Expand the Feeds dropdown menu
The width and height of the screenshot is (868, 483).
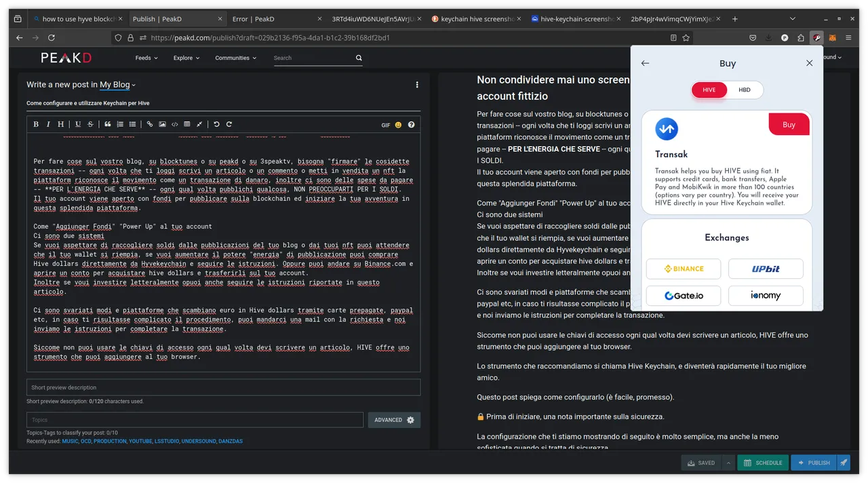pos(146,58)
